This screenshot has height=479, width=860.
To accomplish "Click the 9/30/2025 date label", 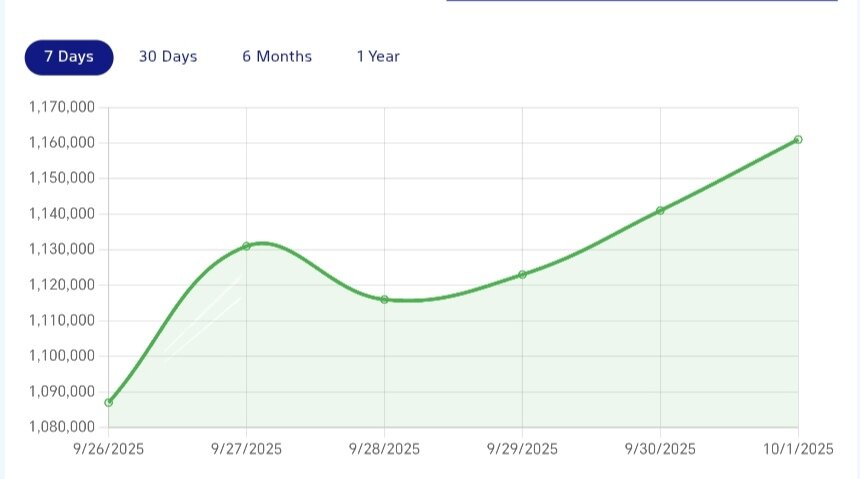I will (x=660, y=449).
